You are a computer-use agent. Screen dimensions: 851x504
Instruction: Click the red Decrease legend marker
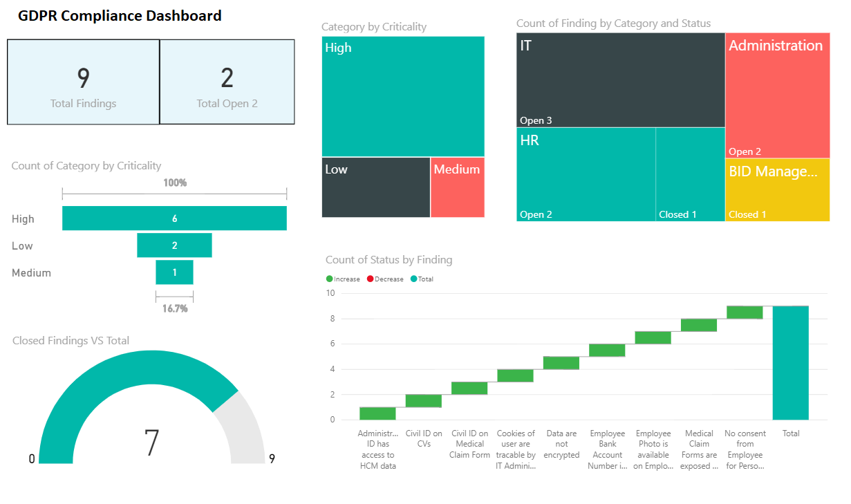click(371, 279)
